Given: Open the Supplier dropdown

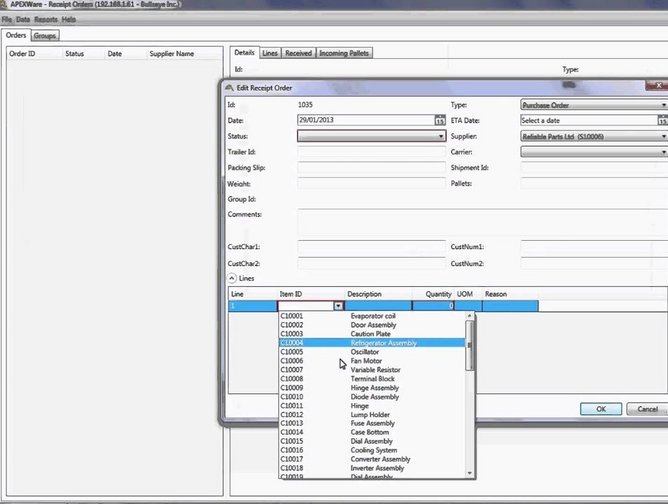Looking at the screenshot, I should 594,136.
